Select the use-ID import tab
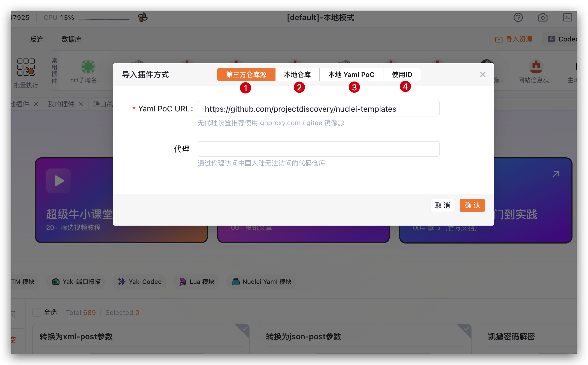 pos(402,75)
